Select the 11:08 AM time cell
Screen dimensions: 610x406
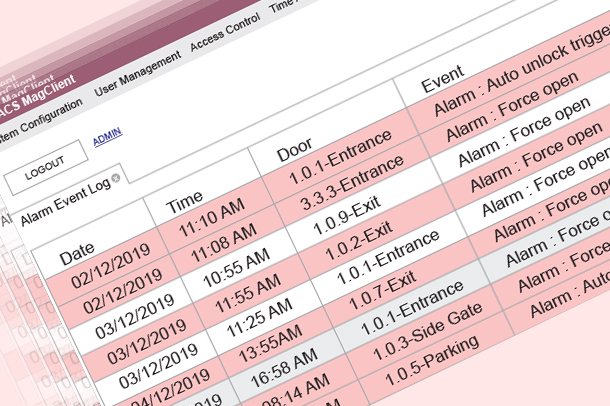click(224, 243)
